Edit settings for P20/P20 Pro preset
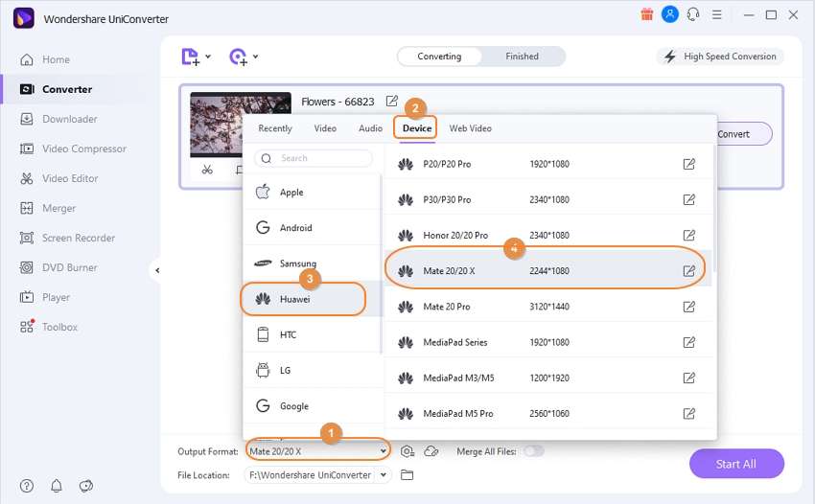The height and width of the screenshot is (504, 815). 688,164
